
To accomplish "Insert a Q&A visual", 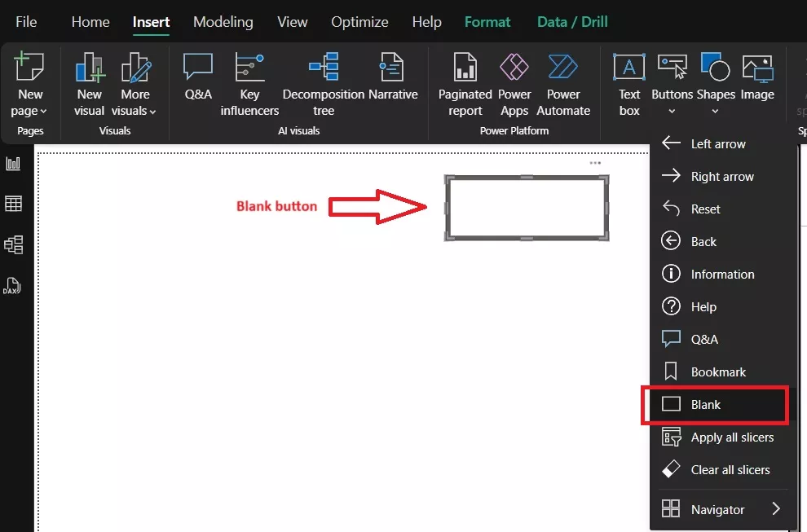I will pyautogui.click(x=197, y=81).
